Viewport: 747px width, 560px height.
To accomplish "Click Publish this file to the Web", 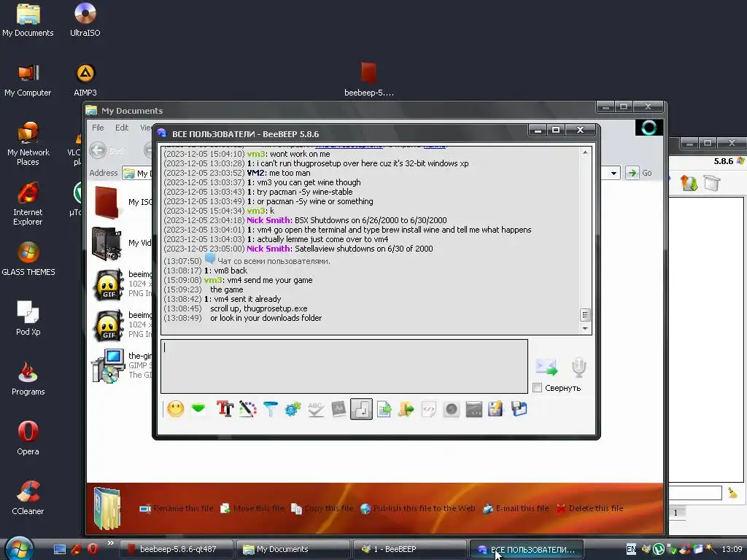I will coord(418,508).
